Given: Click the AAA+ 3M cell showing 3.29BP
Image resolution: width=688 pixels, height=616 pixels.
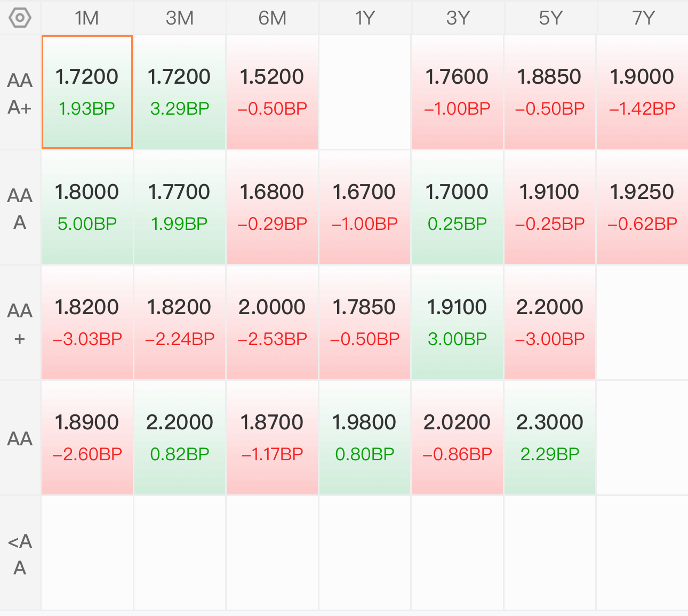Looking at the screenshot, I should pos(180,92).
